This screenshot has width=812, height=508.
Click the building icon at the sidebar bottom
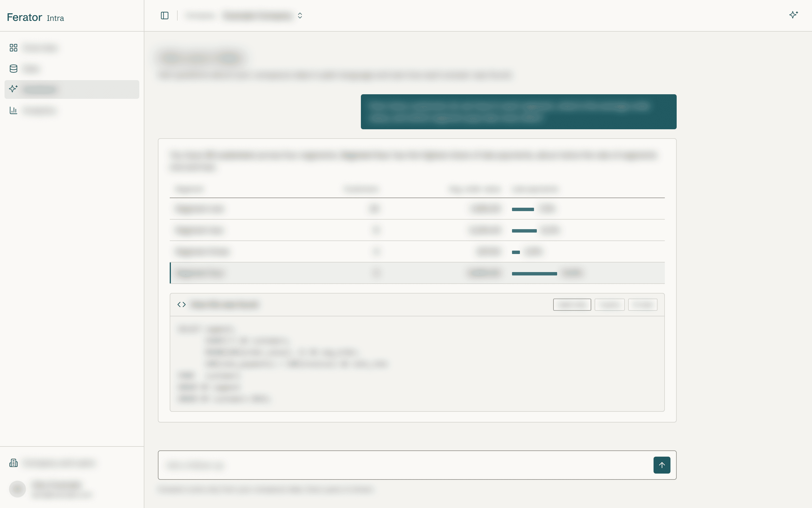click(x=14, y=463)
